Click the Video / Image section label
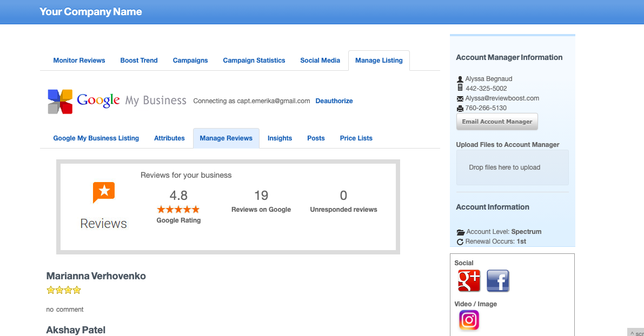 click(476, 304)
